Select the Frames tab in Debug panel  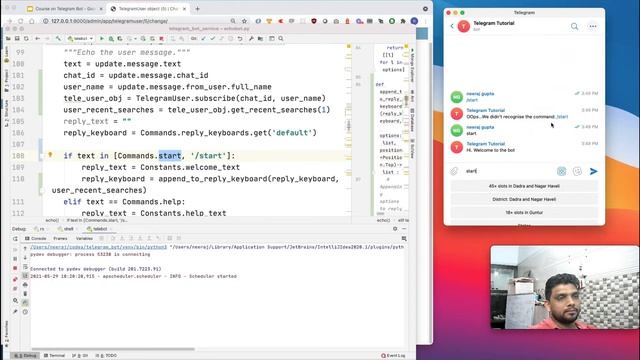click(x=60, y=238)
